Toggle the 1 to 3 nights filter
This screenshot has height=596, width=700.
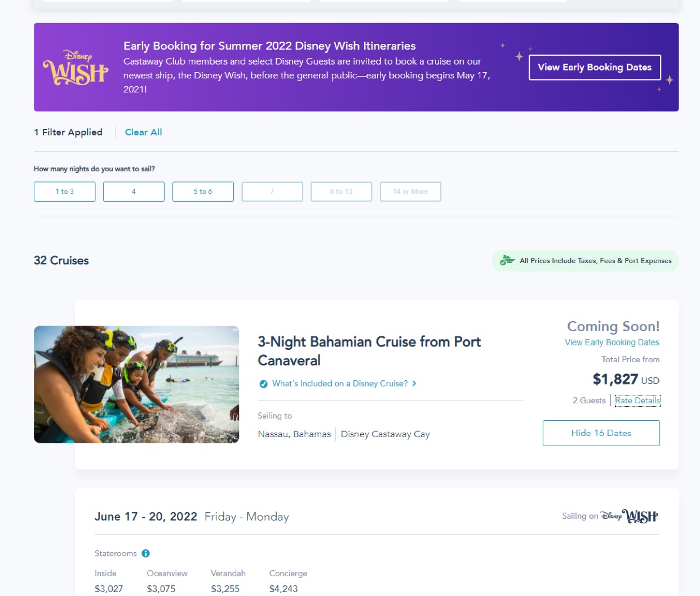(64, 192)
